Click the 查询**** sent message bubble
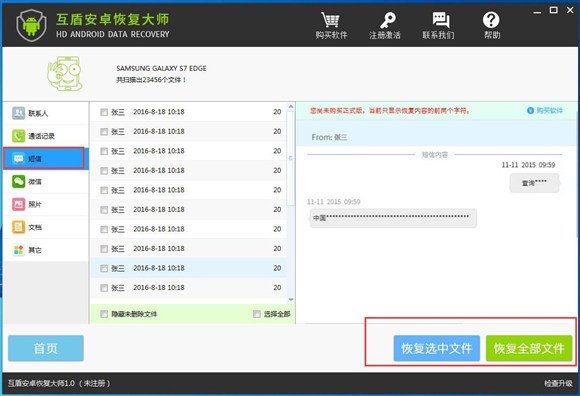The height and width of the screenshot is (396, 580). (534, 183)
